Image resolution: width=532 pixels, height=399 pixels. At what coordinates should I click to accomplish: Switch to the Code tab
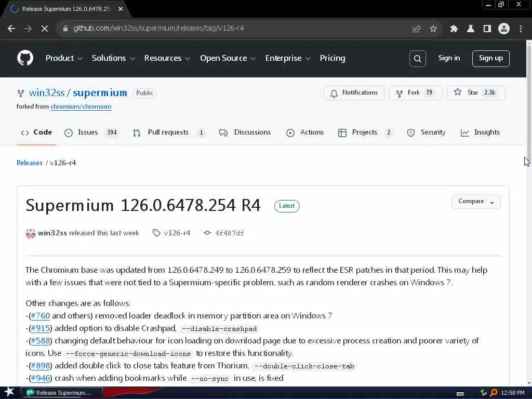click(36, 132)
